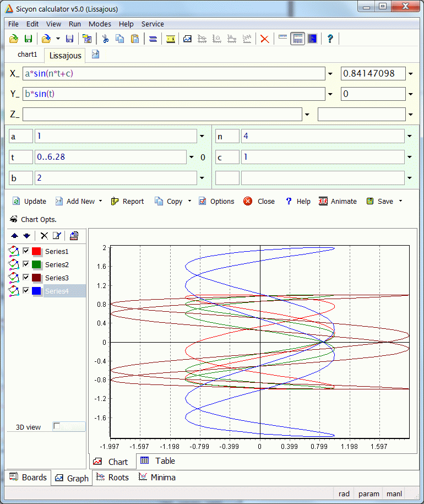Open the File menu
424x504 pixels.
click(13, 24)
